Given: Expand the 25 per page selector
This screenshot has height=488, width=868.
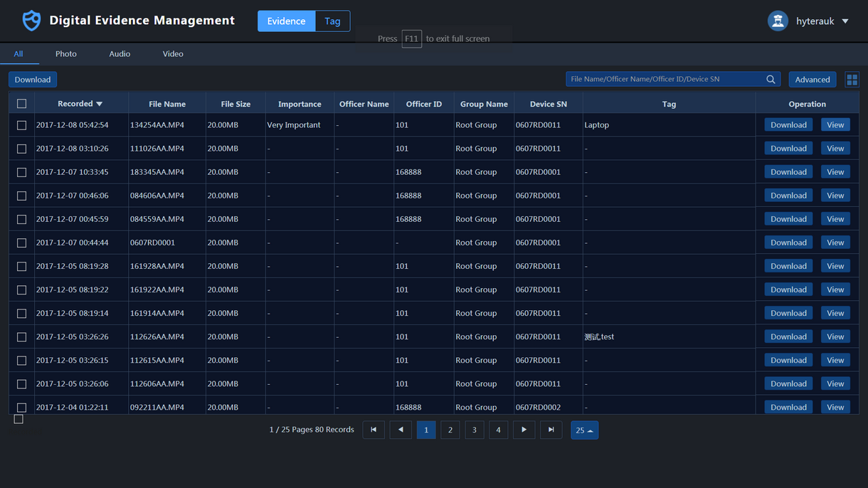Looking at the screenshot, I should point(584,430).
